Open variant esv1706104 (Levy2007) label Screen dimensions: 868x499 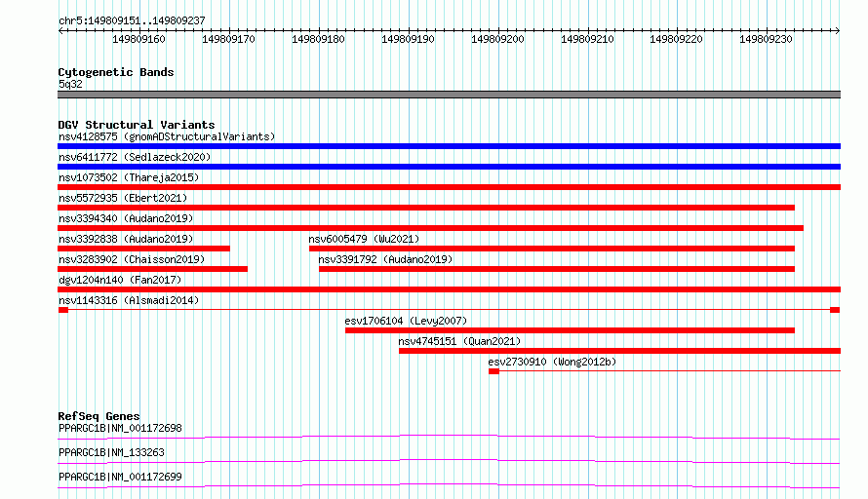(406, 321)
